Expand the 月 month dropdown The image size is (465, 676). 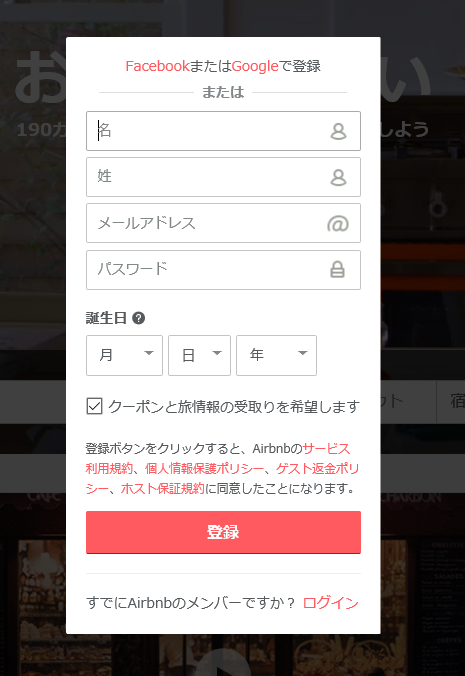coord(124,355)
